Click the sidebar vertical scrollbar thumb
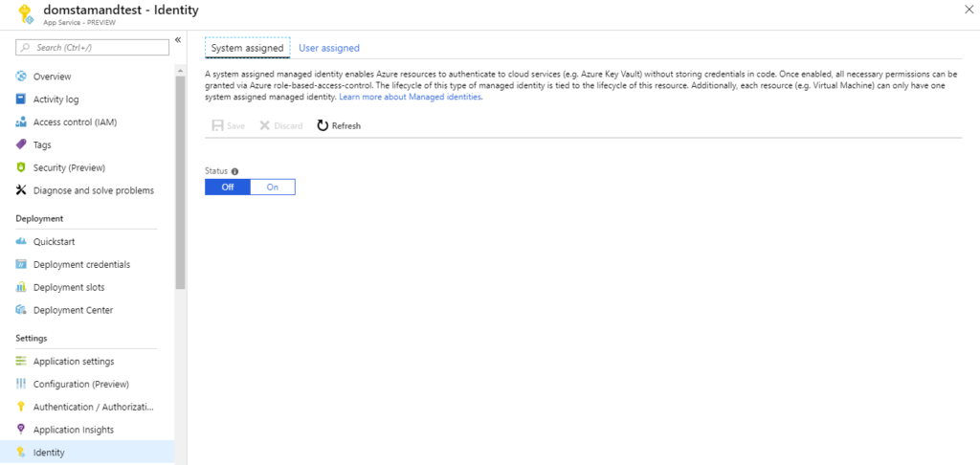This screenshot has width=980, height=465. coord(180,183)
